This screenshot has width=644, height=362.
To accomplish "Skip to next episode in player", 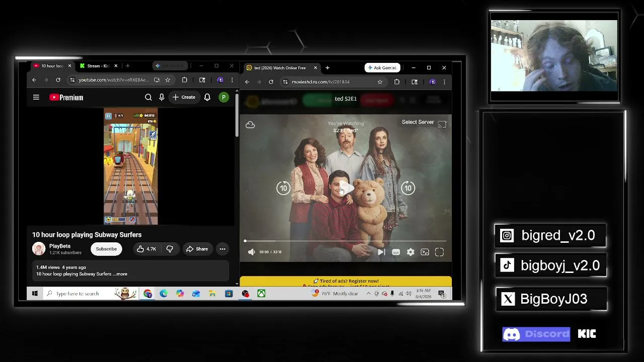I will (x=381, y=252).
